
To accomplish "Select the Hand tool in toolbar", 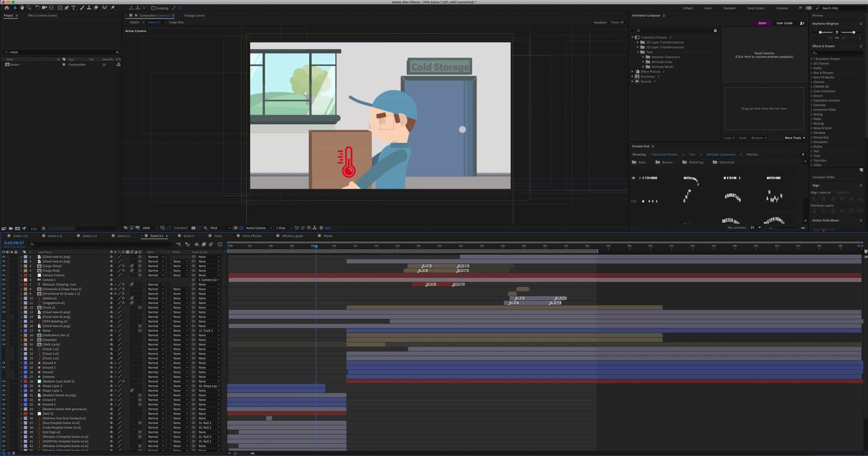I will (22, 8).
